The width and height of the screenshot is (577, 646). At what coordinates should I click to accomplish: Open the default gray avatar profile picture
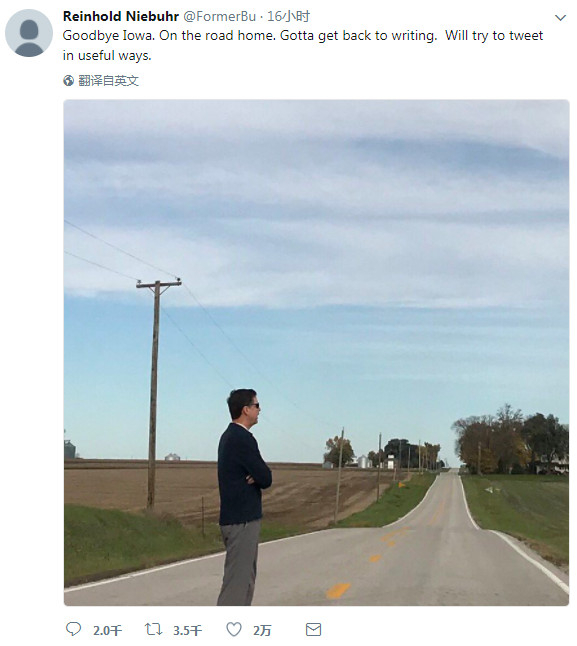(29, 33)
